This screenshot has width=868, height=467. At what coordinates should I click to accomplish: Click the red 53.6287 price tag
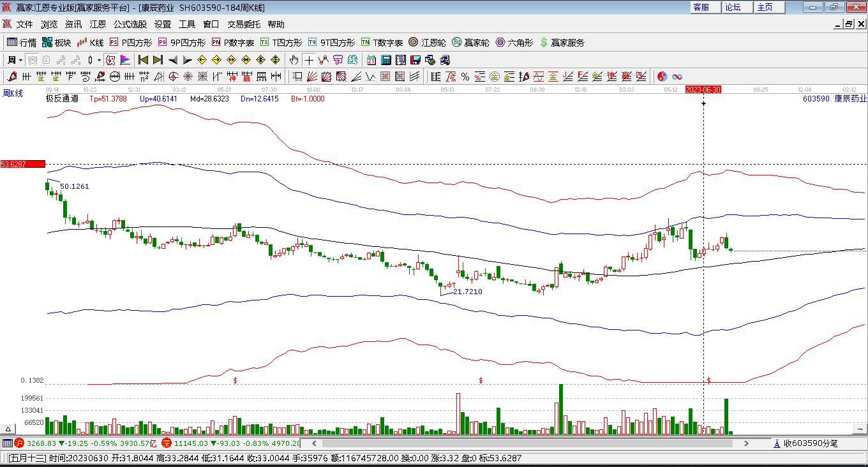(22, 164)
